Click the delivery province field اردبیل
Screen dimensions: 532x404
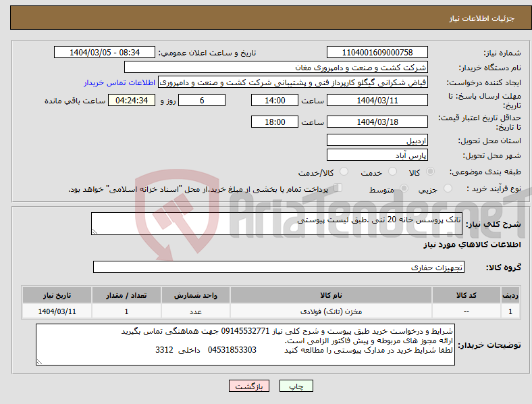click(377, 141)
